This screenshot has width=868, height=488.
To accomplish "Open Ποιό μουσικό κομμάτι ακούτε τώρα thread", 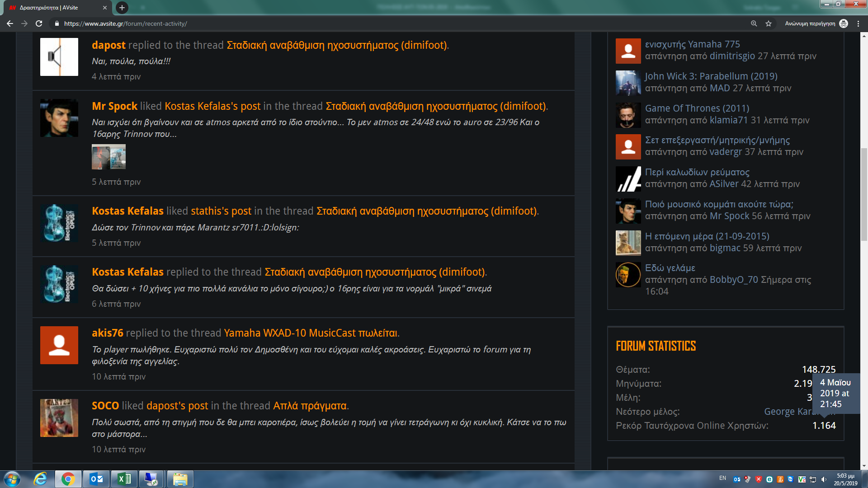I will (719, 204).
